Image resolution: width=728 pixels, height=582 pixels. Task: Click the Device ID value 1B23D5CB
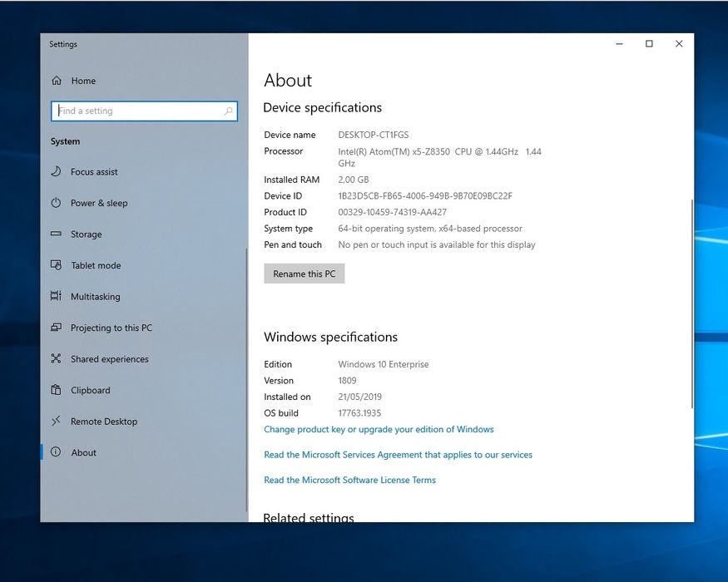pos(425,196)
